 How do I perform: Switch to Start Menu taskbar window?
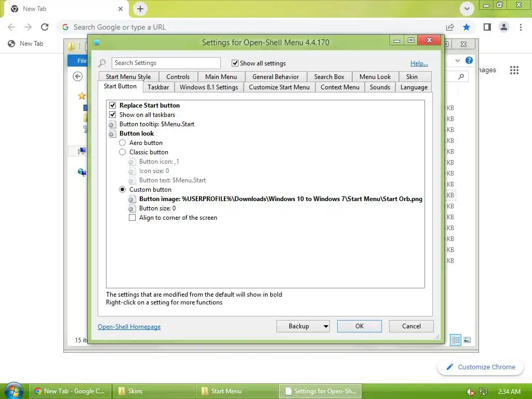[x=237, y=391]
